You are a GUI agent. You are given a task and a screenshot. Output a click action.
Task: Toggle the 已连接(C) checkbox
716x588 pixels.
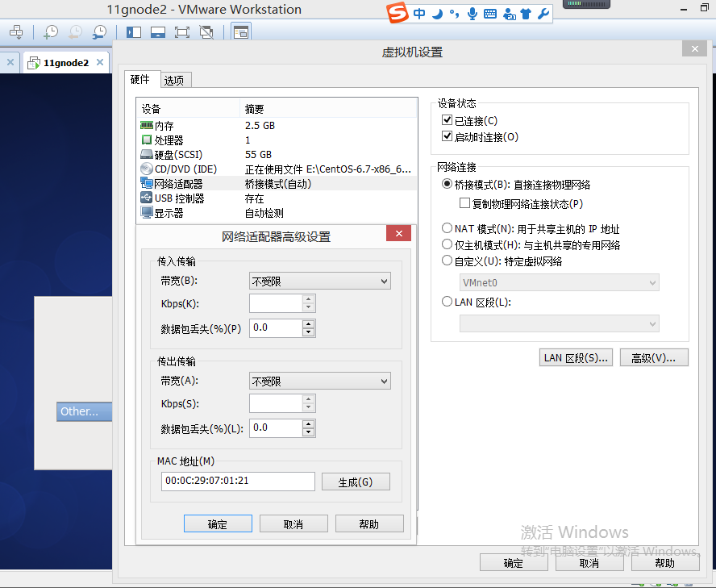(x=447, y=120)
